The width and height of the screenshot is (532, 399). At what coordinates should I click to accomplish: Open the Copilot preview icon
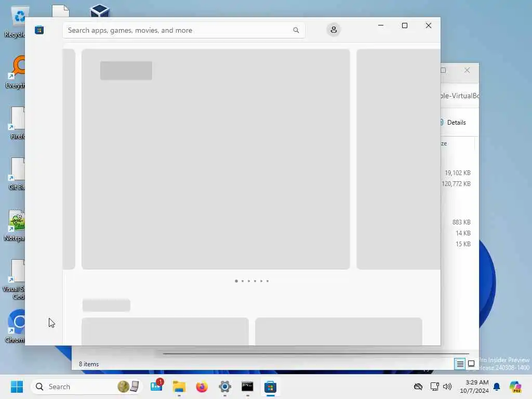click(515, 387)
